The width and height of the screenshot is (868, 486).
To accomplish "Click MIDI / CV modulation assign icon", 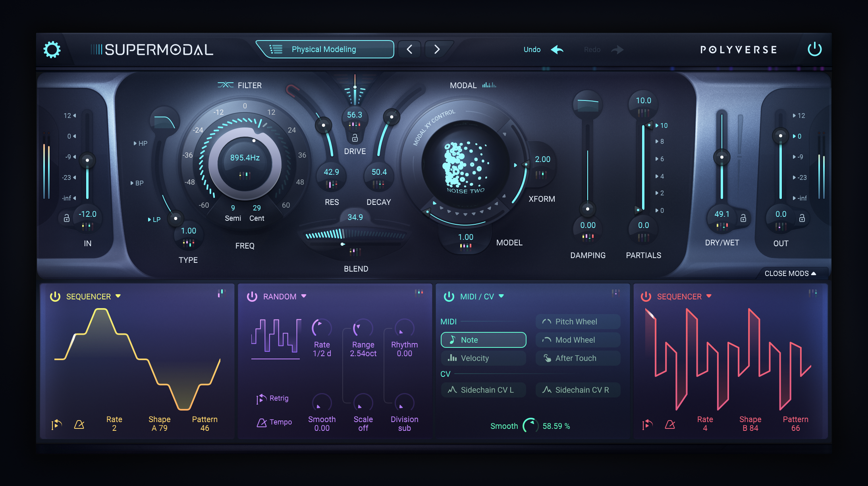I will point(616,293).
